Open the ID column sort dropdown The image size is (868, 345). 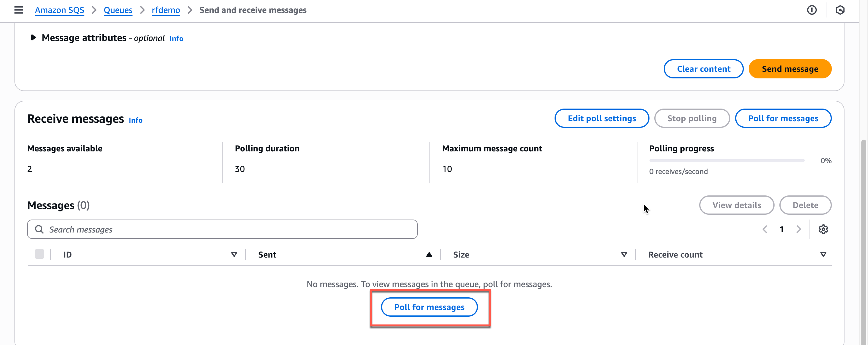(234, 255)
